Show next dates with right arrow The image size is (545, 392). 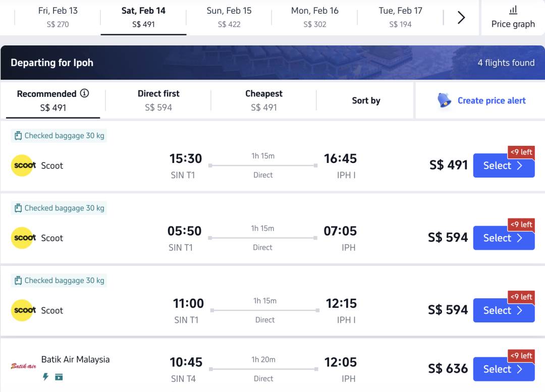coord(461,18)
